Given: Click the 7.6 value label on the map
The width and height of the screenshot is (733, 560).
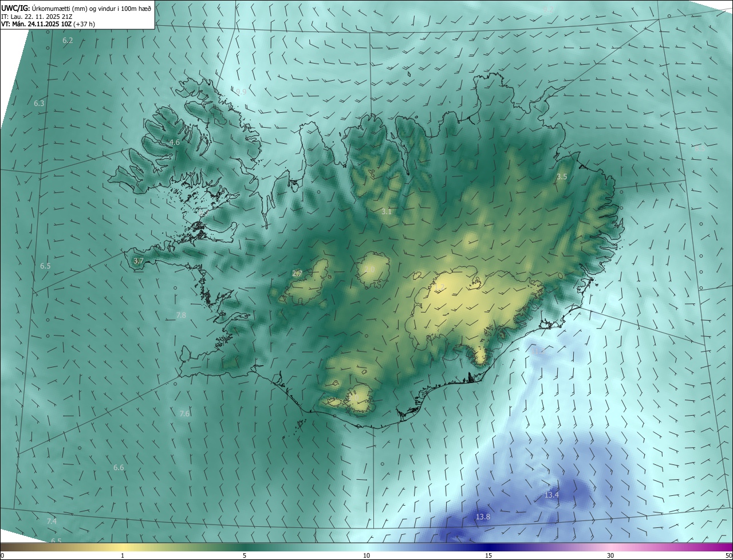Looking at the screenshot, I should pyautogui.click(x=184, y=413).
